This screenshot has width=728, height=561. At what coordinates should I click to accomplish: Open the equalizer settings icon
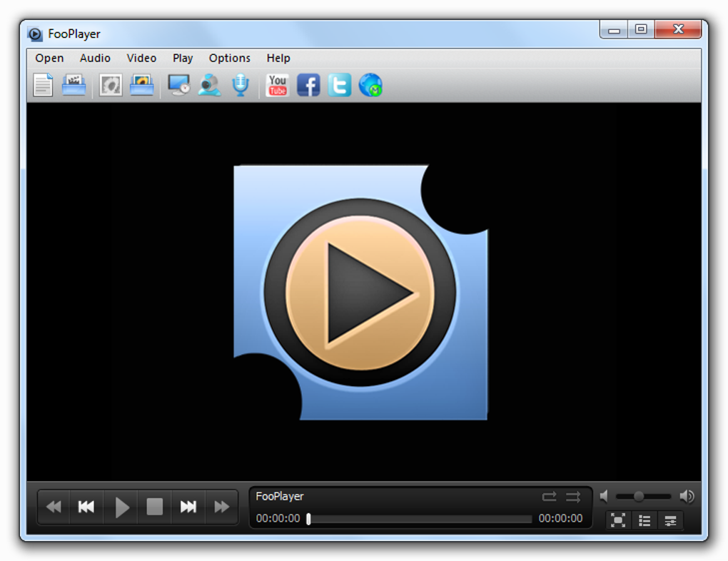click(x=670, y=520)
